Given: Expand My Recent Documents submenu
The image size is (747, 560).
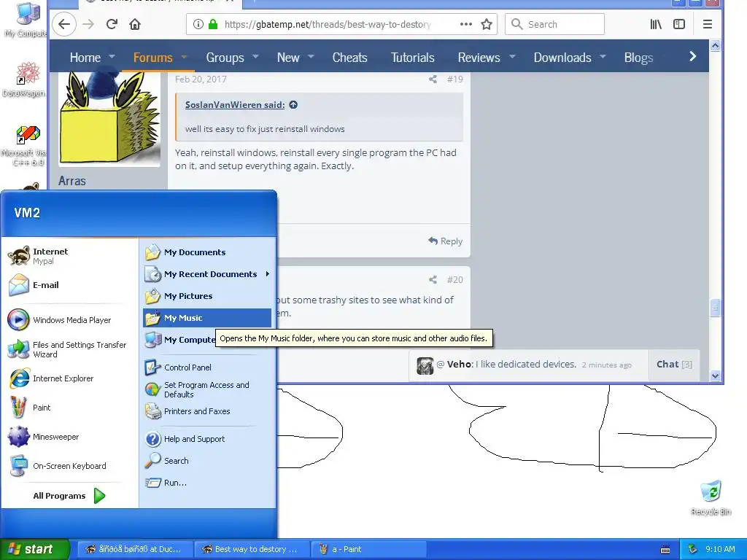Looking at the screenshot, I should (207, 274).
